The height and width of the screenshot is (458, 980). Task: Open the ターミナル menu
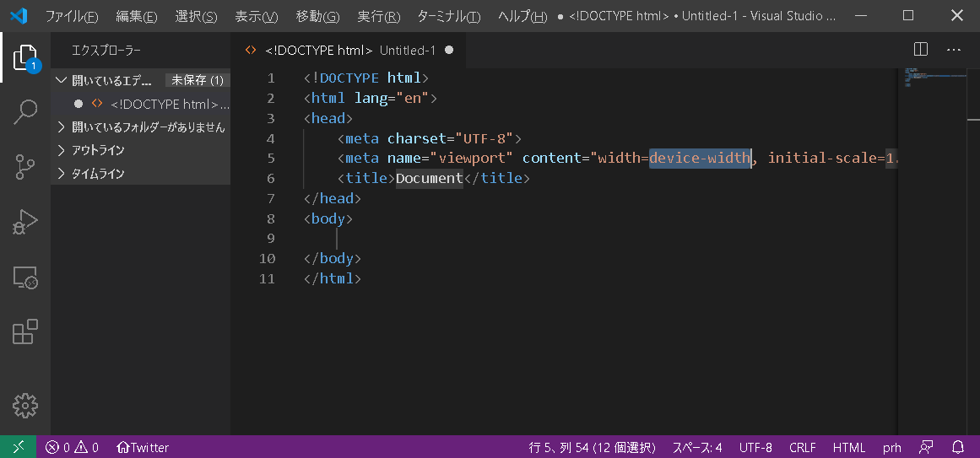click(449, 17)
